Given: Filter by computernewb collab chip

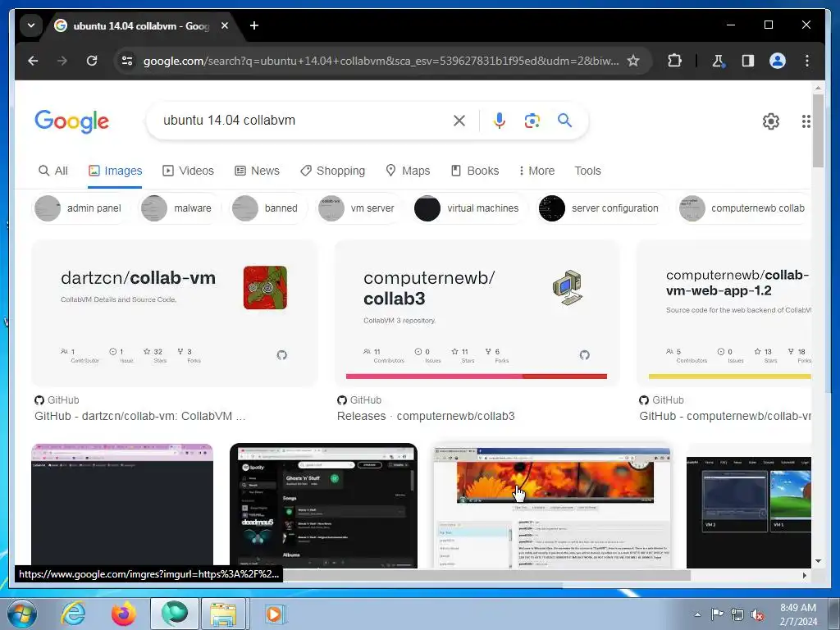Looking at the screenshot, I should pyautogui.click(x=743, y=208).
